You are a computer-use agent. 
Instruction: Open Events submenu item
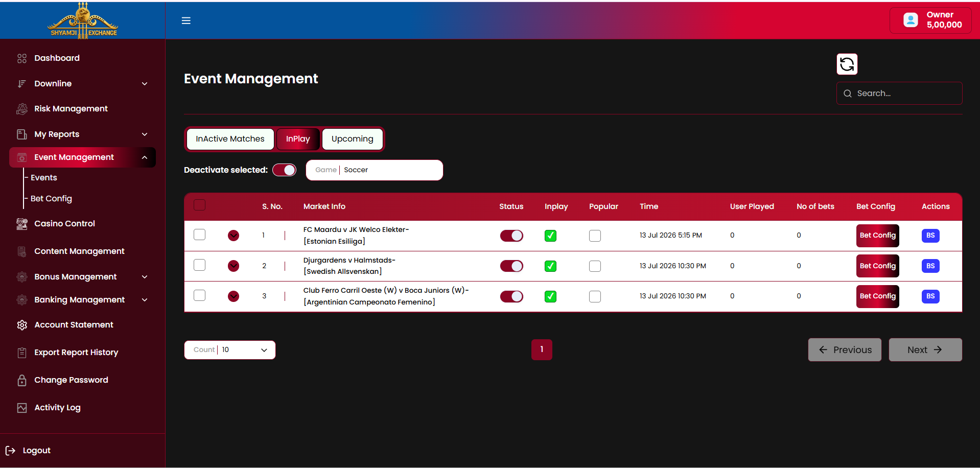click(x=44, y=178)
